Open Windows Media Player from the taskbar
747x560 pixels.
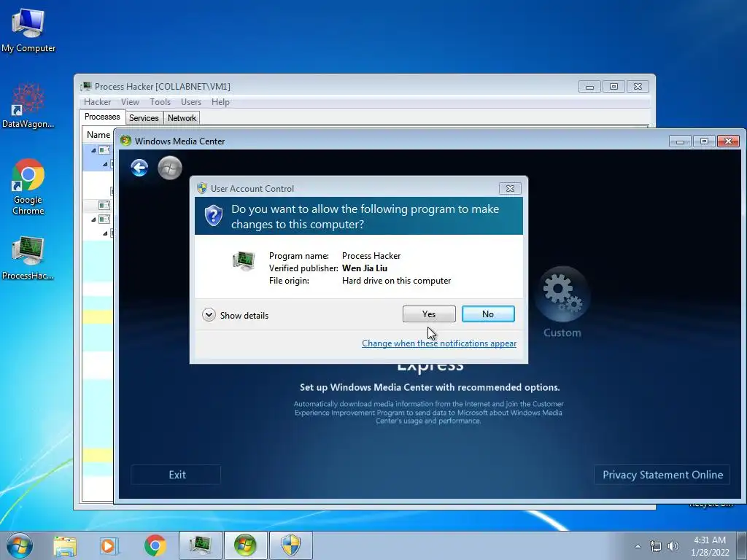[x=108, y=545]
